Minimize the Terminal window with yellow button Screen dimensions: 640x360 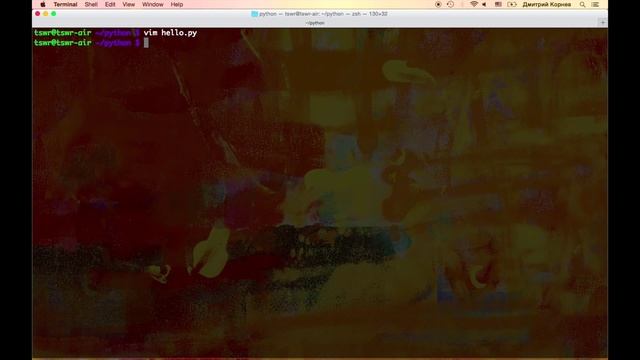[x=46, y=14]
